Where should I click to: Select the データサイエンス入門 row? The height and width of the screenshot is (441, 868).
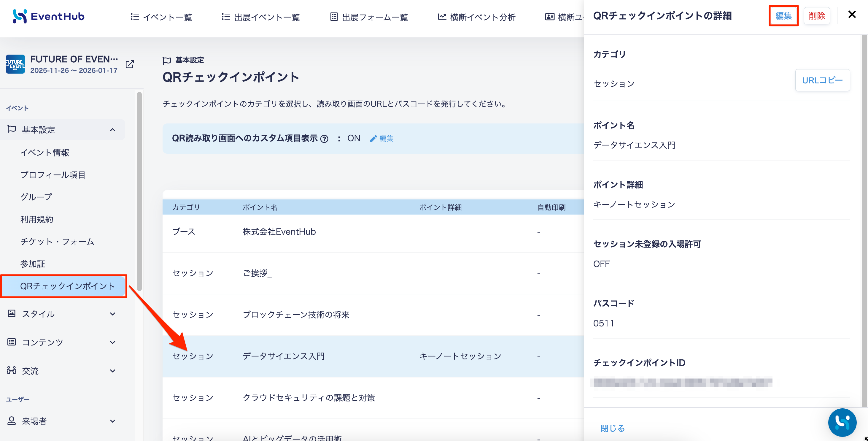(373, 356)
